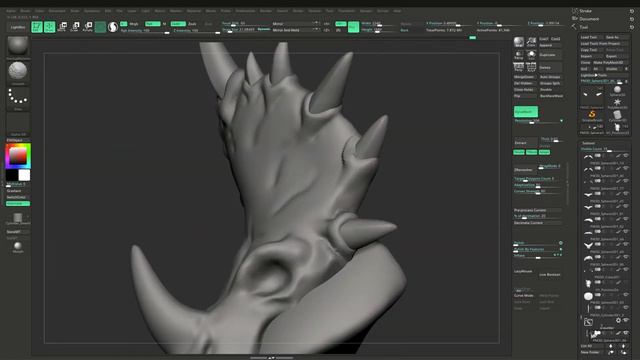Select the Rotate transform icon
640x360 pixels.
pos(87,27)
